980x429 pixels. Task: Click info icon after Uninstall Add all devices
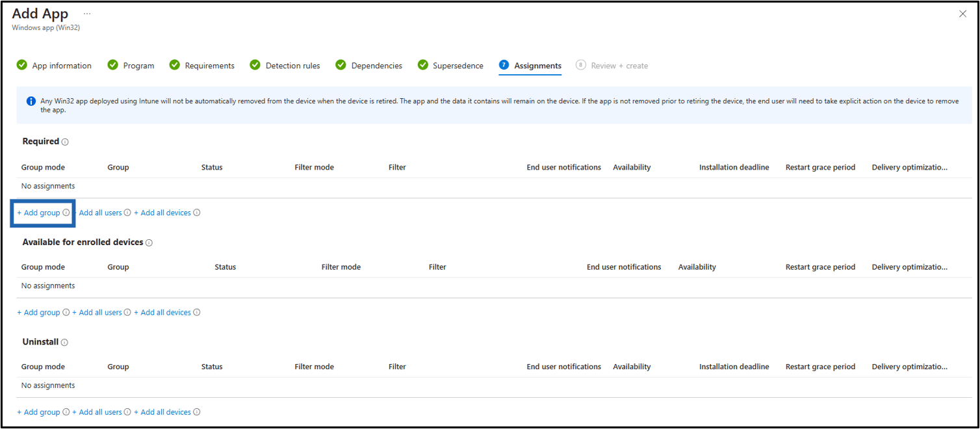point(196,412)
